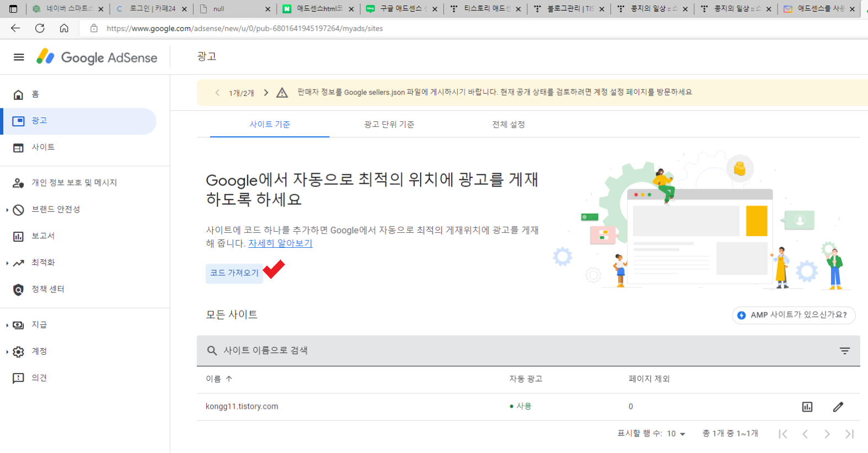Click the feedback icon beside 의견

18,378
